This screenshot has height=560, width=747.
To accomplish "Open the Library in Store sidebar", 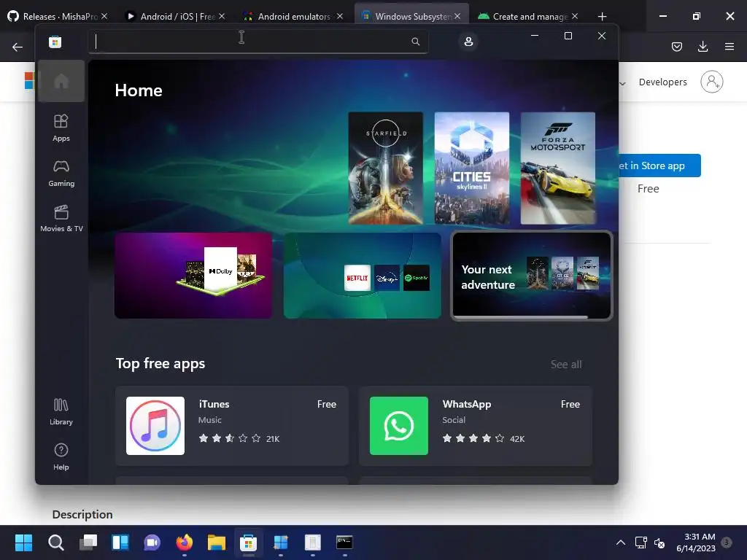I will click(x=61, y=411).
